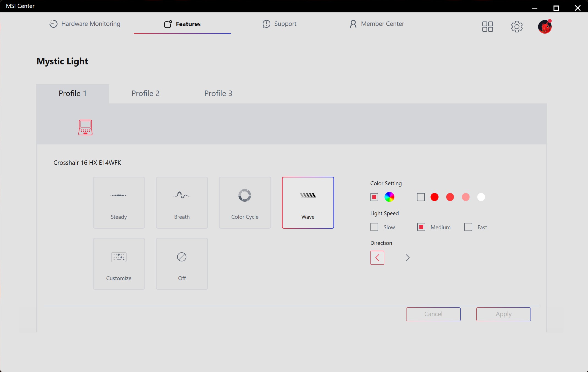Turn lighting Off with the Off tile
This screenshot has width=588, height=372.
pos(182,264)
